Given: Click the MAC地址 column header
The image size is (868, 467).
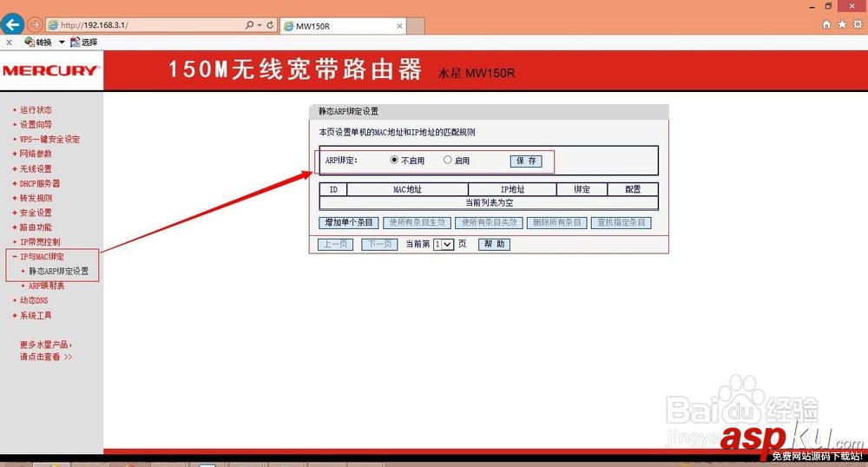Looking at the screenshot, I should click(x=407, y=189).
